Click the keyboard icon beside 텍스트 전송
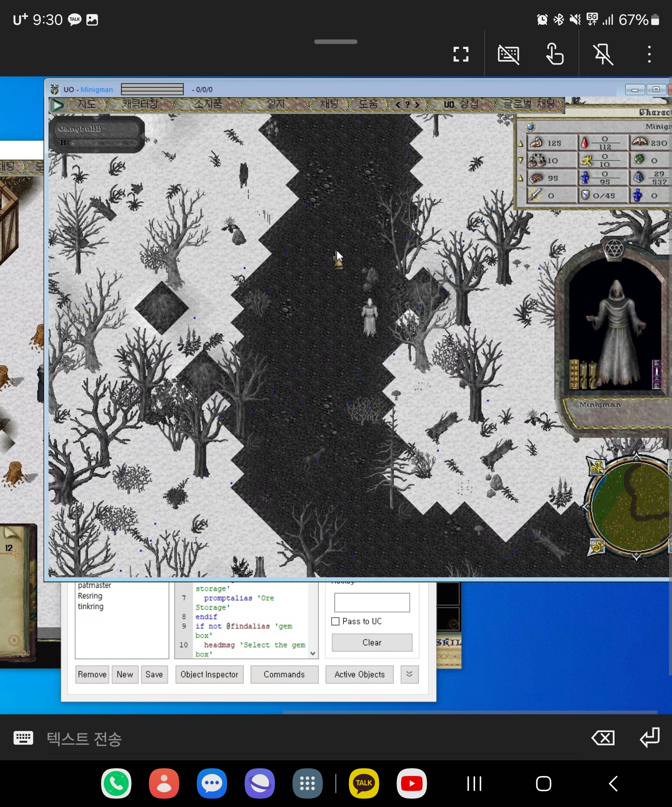 [23, 738]
